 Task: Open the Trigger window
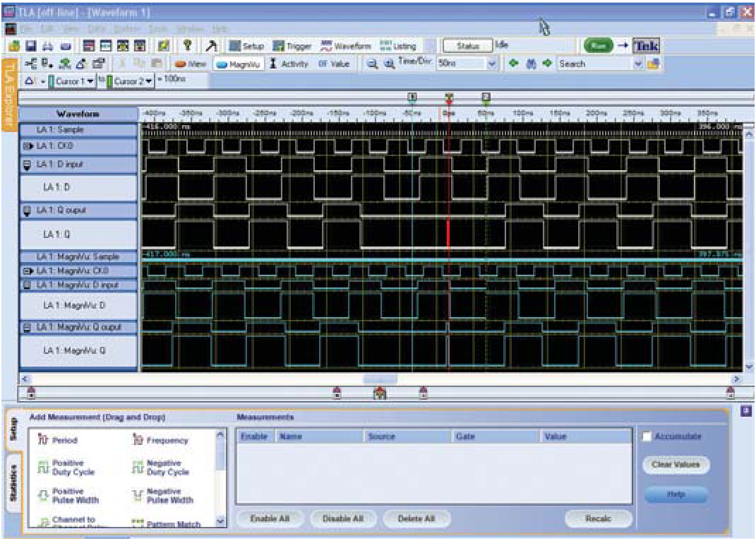click(x=292, y=46)
